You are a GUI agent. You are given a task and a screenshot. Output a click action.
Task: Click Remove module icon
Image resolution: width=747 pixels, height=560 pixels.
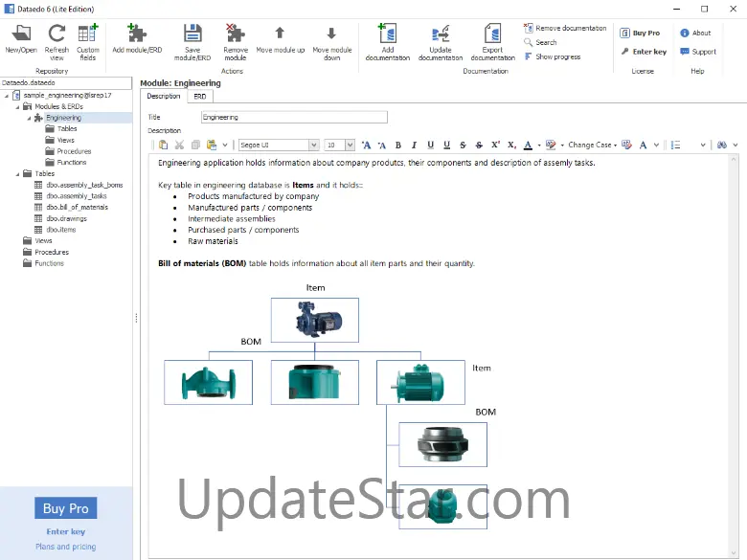[236, 34]
